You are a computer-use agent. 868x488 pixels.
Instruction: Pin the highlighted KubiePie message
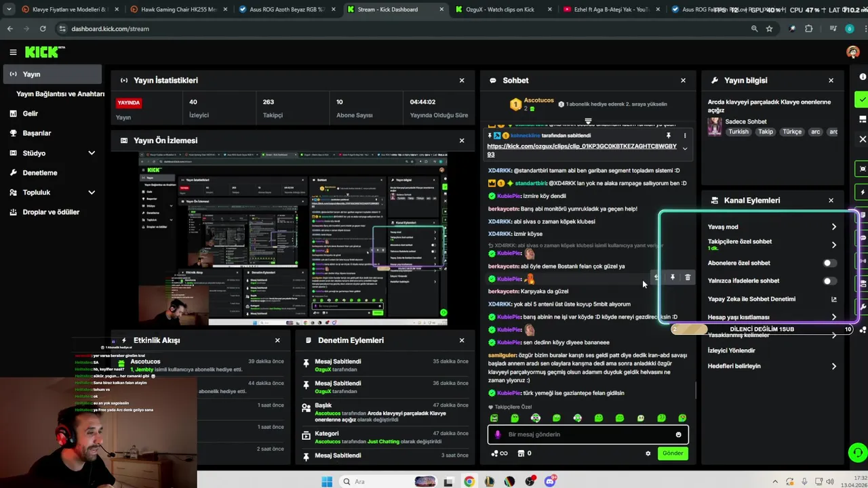click(x=672, y=277)
